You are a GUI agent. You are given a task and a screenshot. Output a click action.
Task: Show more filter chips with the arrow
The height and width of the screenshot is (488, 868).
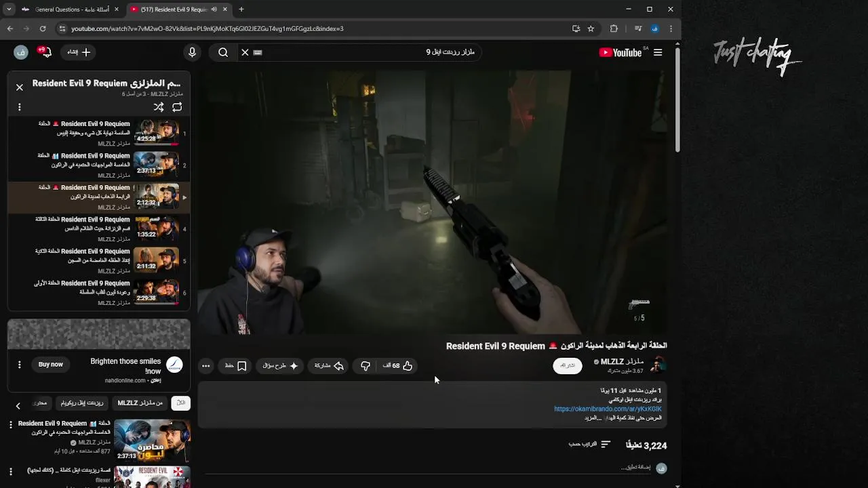(18, 405)
